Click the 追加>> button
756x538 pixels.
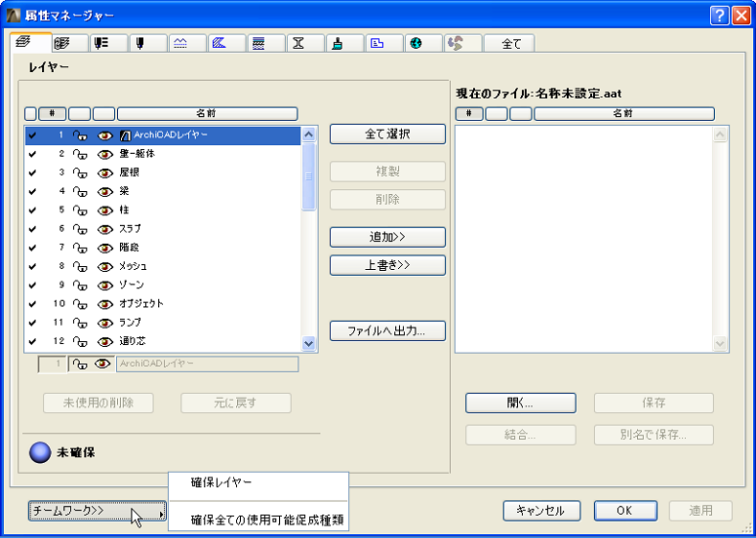[387, 237]
